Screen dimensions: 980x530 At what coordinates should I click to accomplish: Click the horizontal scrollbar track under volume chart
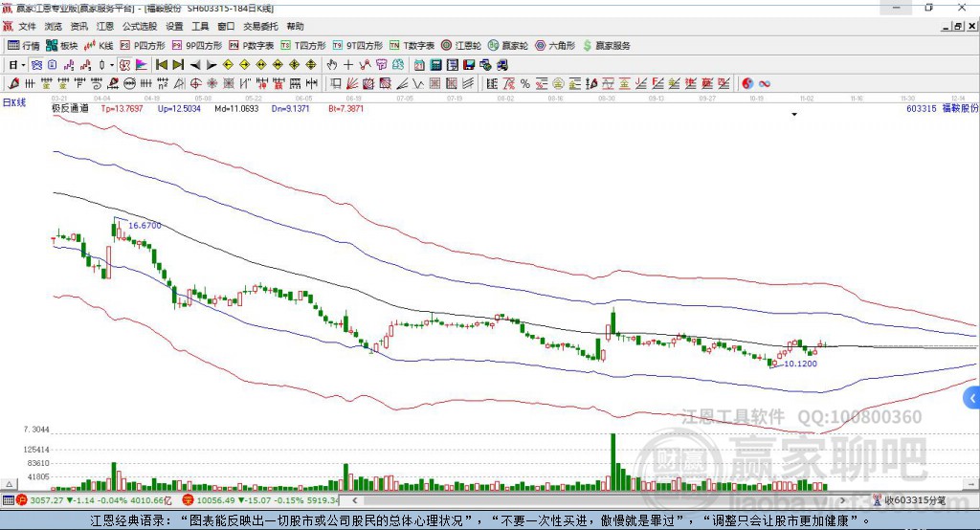coord(598,500)
